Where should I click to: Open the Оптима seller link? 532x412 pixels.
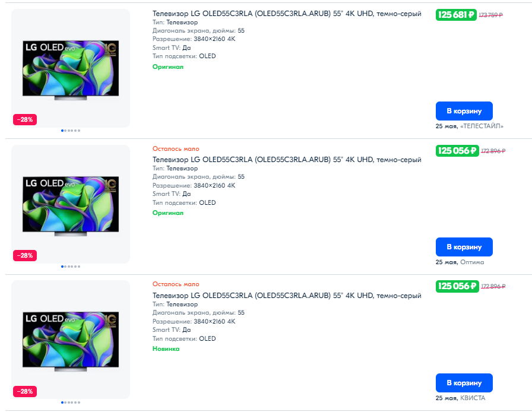click(472, 262)
